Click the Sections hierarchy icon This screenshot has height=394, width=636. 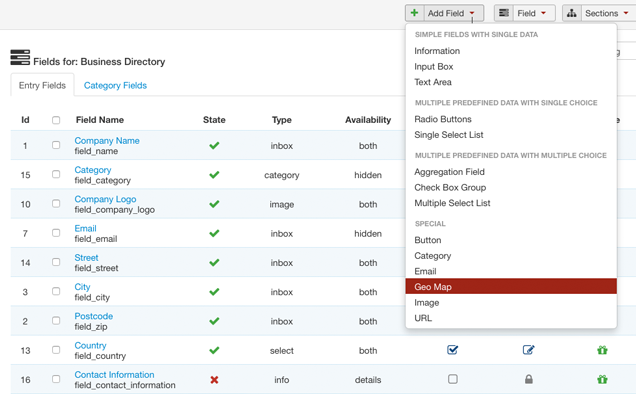click(x=572, y=13)
